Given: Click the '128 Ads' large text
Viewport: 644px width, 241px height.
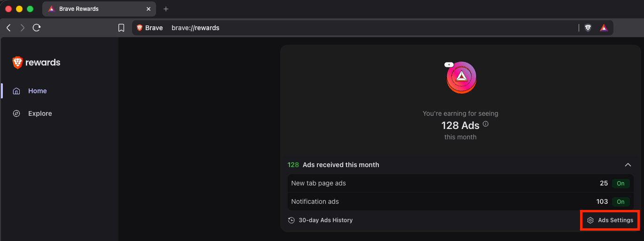Looking at the screenshot, I should (460, 126).
